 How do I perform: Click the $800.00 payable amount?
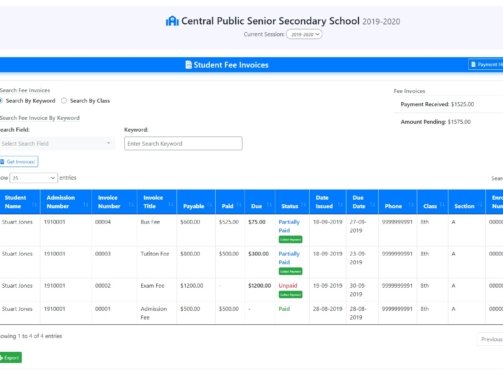[190, 254]
